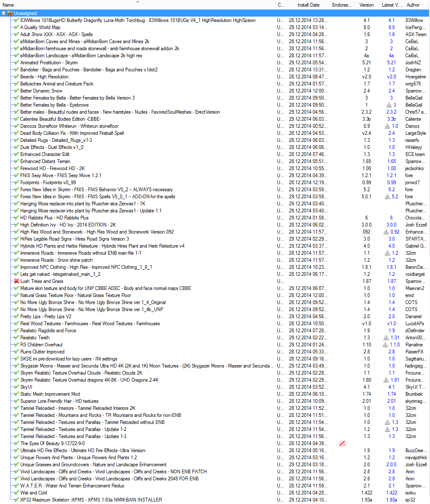430x504 pixels.
Task: Click install date of Bandolier - Bags and Pouches
Action: 309,70
